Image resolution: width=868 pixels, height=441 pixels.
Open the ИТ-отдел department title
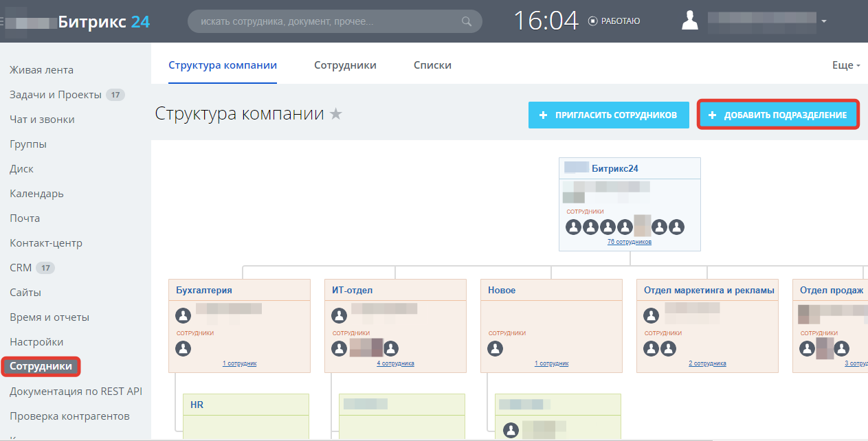pyautogui.click(x=353, y=291)
